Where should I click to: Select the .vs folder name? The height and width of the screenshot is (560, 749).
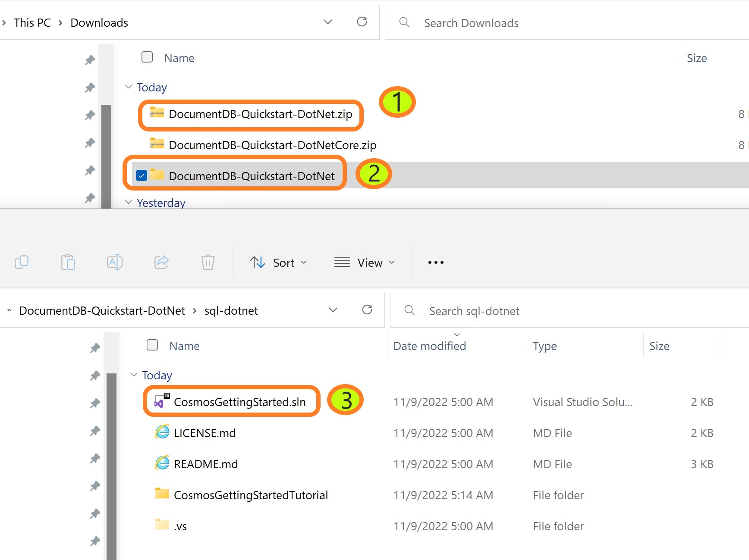click(x=180, y=526)
